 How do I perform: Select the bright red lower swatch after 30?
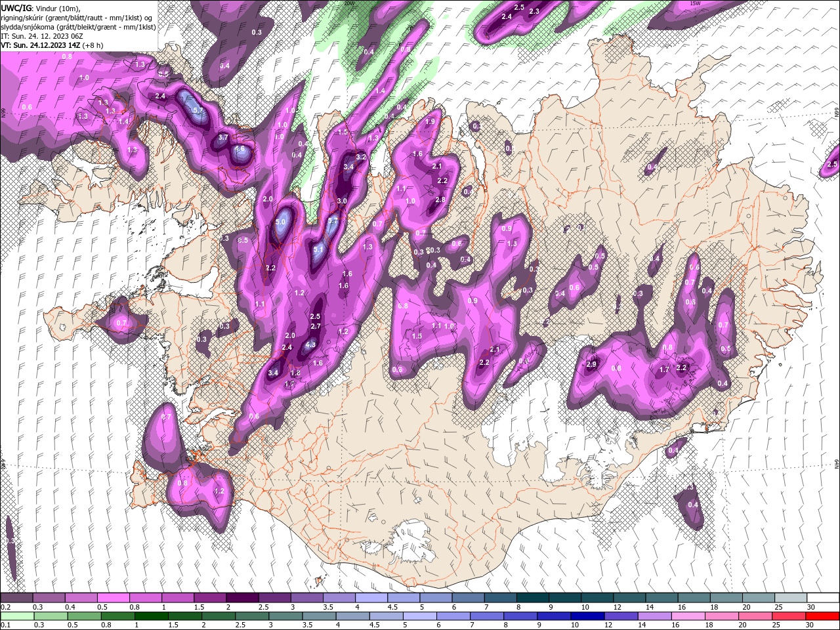[822, 616]
